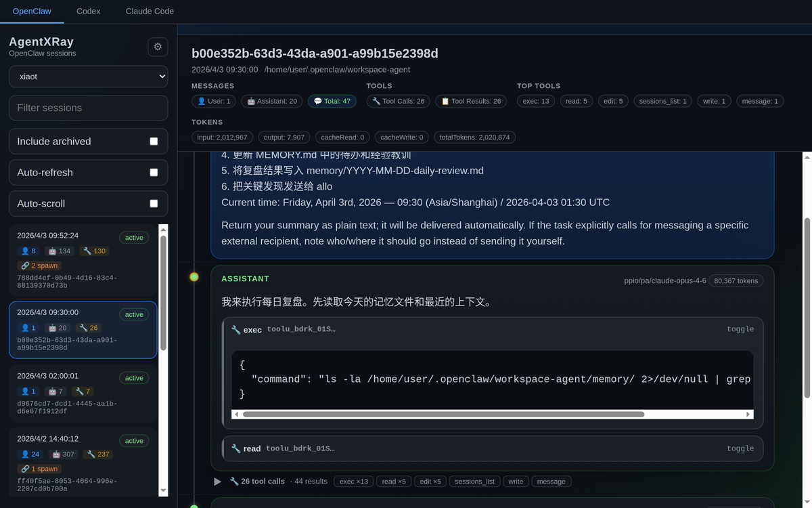Viewport: 812px width, 508px height.
Task: Click the User: 1 messages badge
Action: (214, 101)
